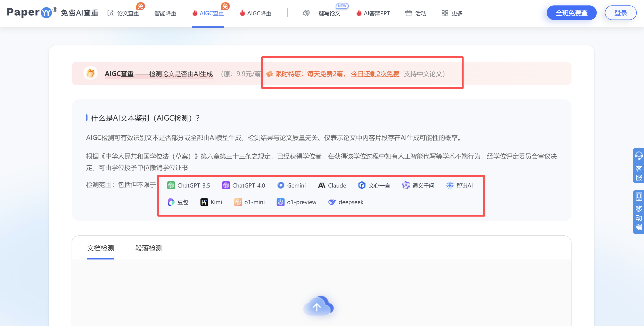Switch to the 段落检测 tab
This screenshot has width=644, height=326.
[149, 248]
